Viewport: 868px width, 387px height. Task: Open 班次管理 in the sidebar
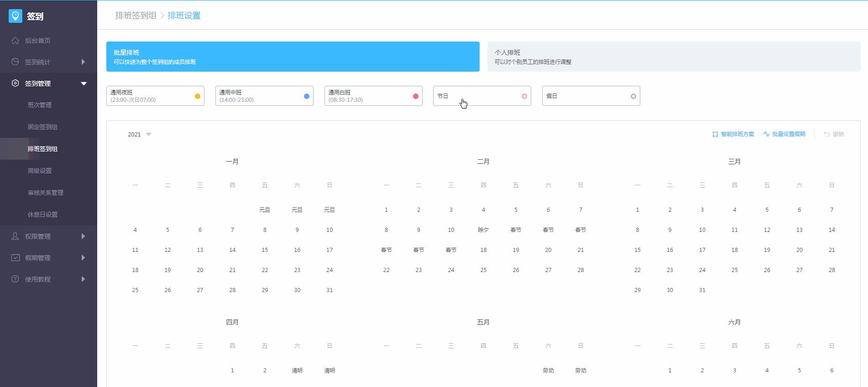click(x=40, y=105)
